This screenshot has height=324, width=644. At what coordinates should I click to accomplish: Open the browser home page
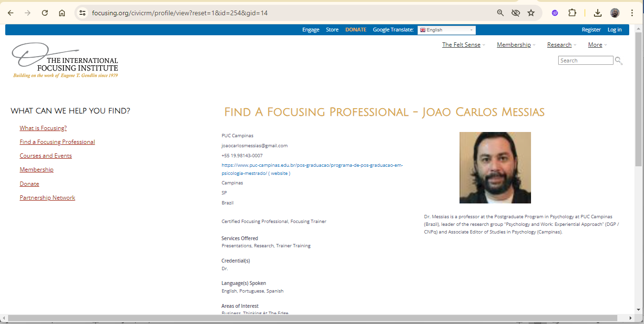[62, 13]
